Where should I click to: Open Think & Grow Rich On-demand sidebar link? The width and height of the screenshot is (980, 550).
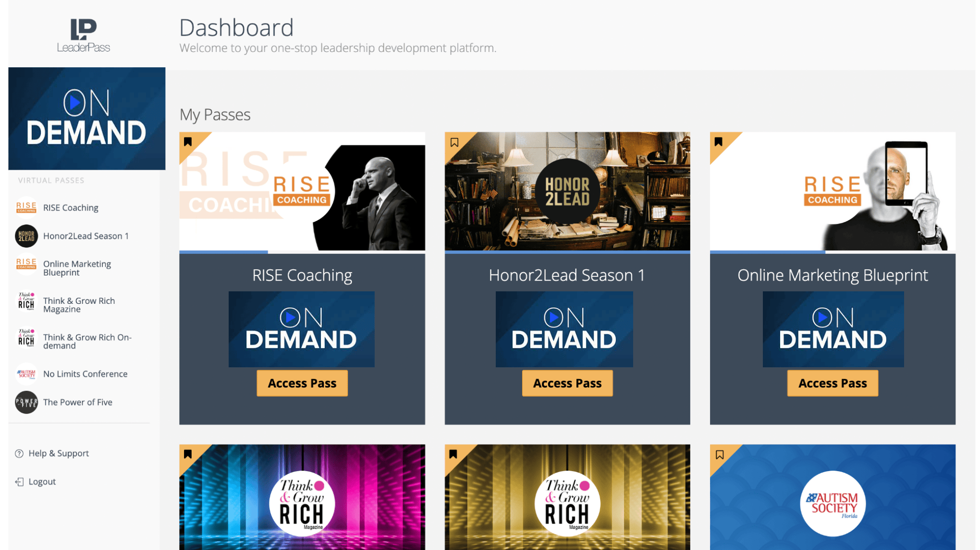tap(87, 341)
